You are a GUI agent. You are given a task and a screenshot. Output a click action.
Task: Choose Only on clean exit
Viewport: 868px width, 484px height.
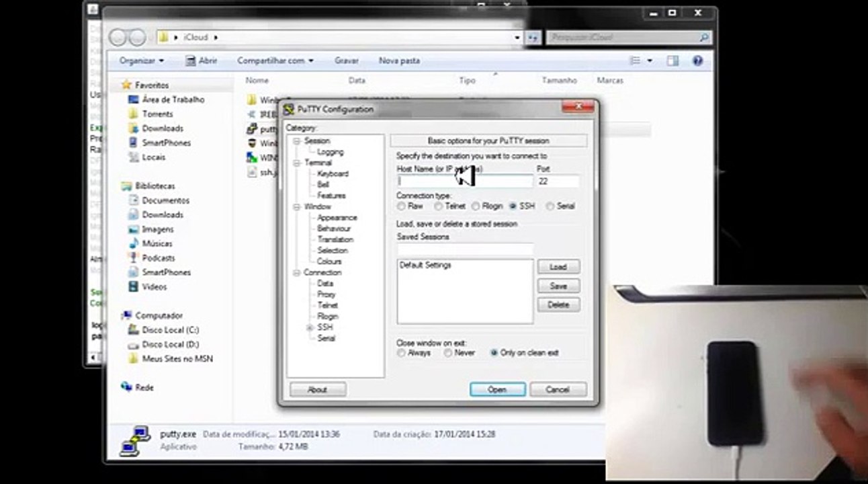coord(494,353)
